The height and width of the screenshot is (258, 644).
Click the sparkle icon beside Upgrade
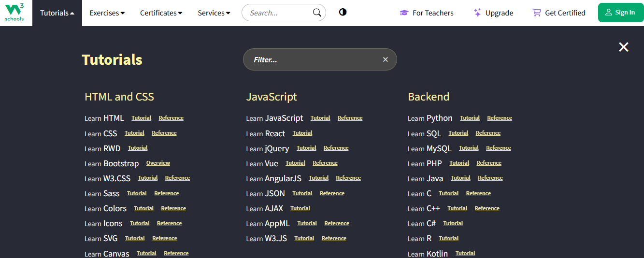pyautogui.click(x=477, y=13)
